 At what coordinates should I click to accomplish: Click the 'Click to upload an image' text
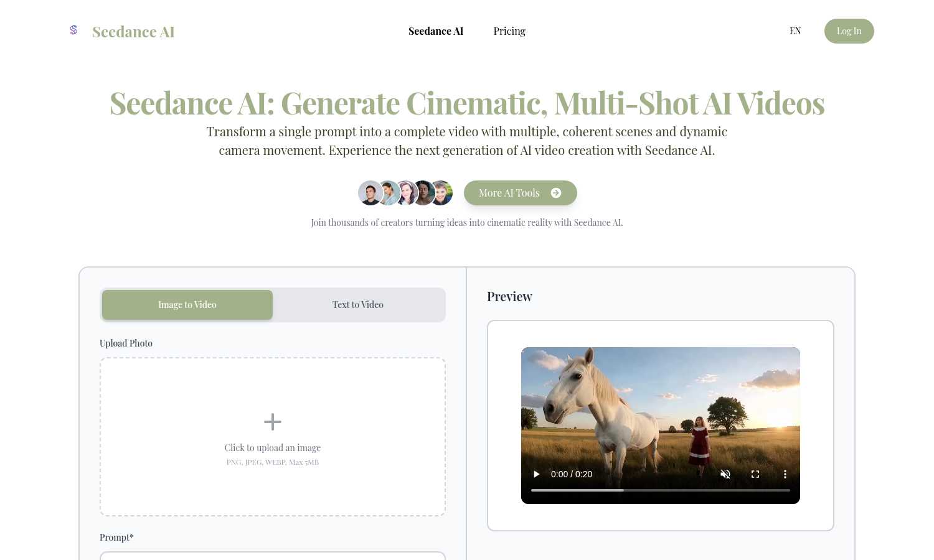[273, 447]
